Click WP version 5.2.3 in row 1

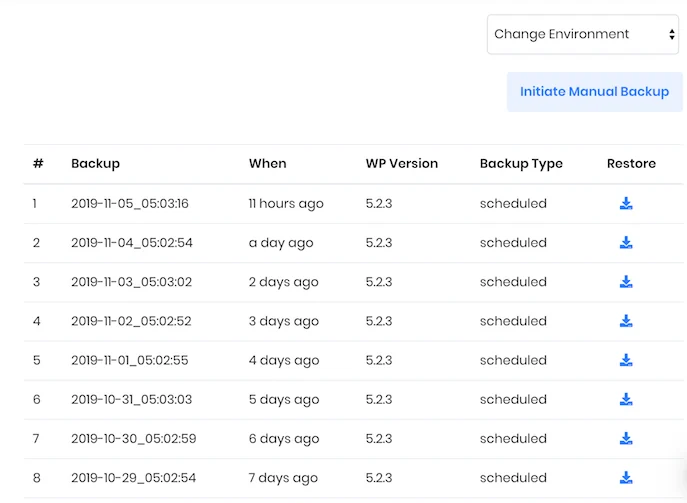tap(379, 203)
